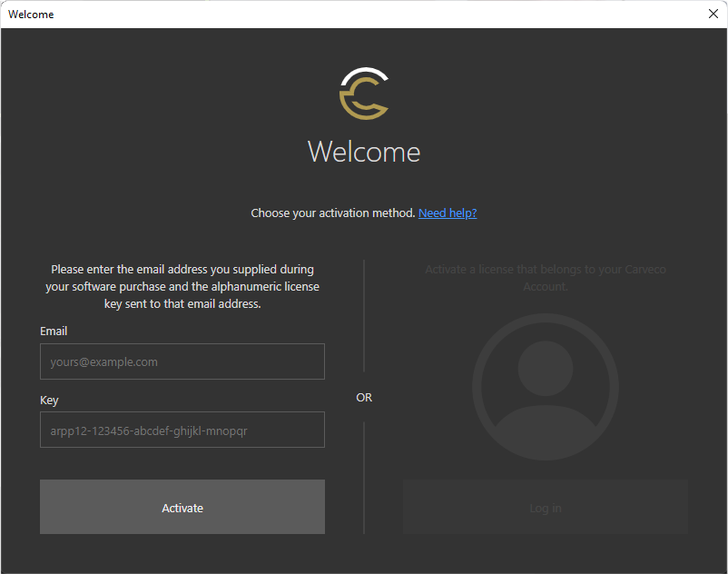Click the Log in button
The height and width of the screenshot is (574, 728).
(x=545, y=507)
